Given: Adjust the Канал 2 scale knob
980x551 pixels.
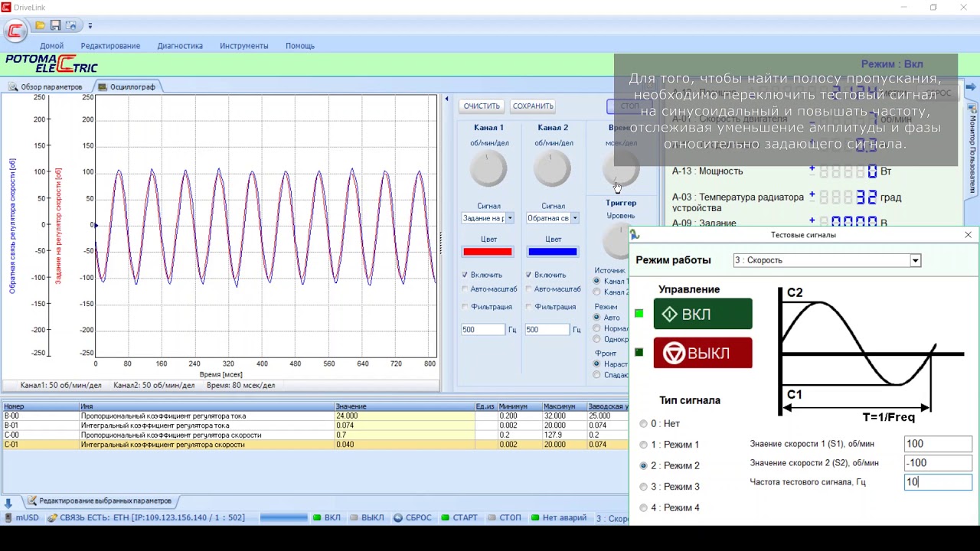Looking at the screenshot, I should click(x=553, y=168).
